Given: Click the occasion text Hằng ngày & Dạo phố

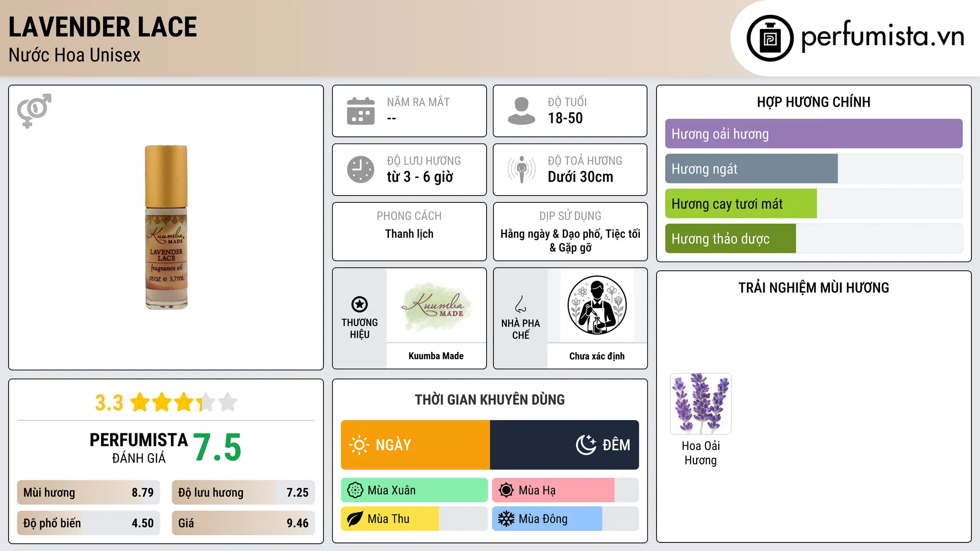Looking at the screenshot, I should tap(550, 234).
